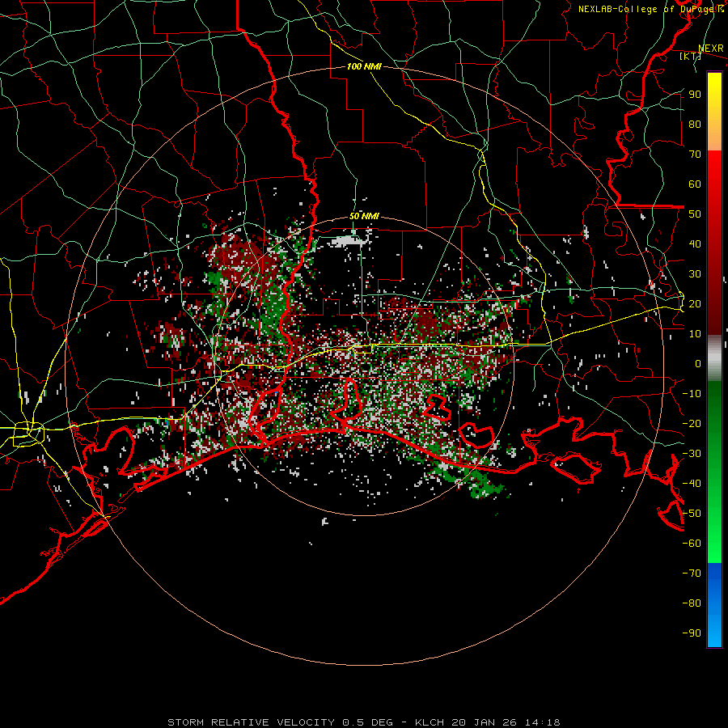
Task: Click the 100 NMI range ring label
Action: [x=364, y=66]
